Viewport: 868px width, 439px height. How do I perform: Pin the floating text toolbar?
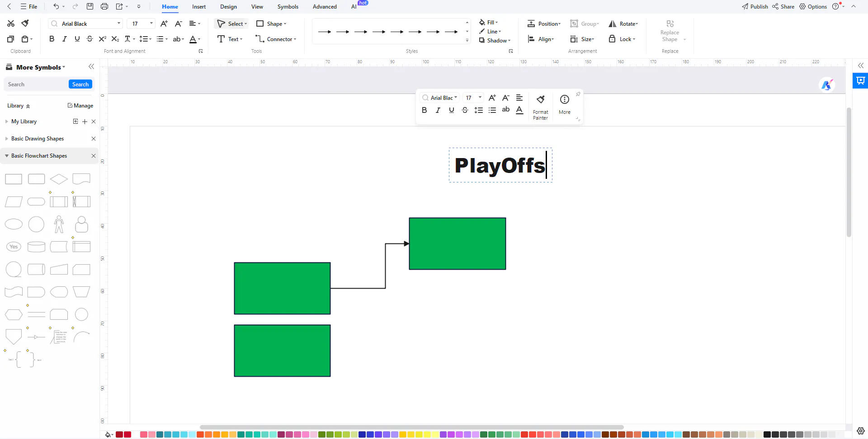pyautogui.click(x=578, y=94)
